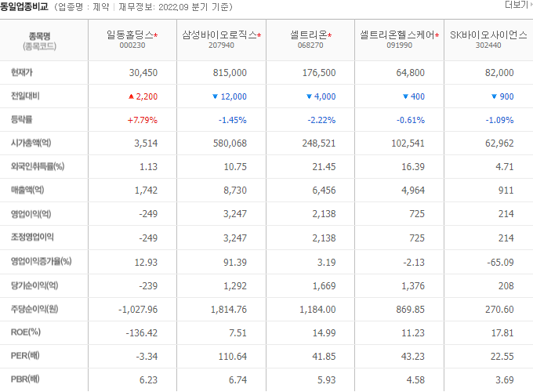Click the 43.23 PER value
This screenshot has width=533, height=392.
[x=413, y=357]
